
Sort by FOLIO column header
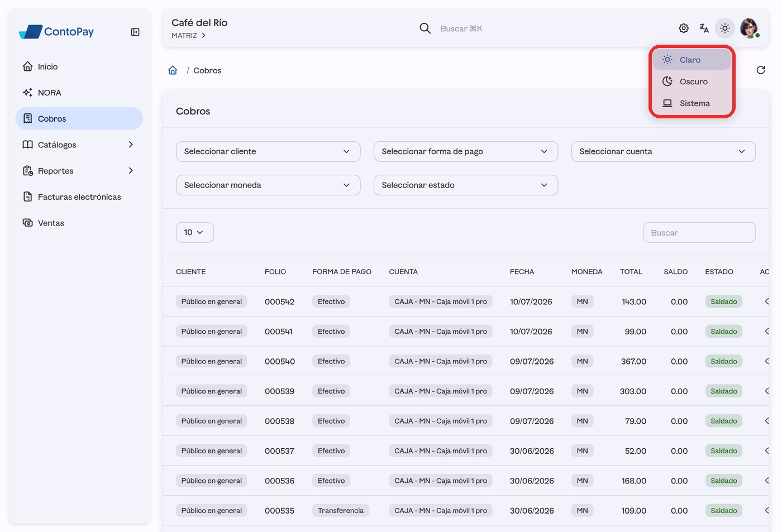pos(275,272)
